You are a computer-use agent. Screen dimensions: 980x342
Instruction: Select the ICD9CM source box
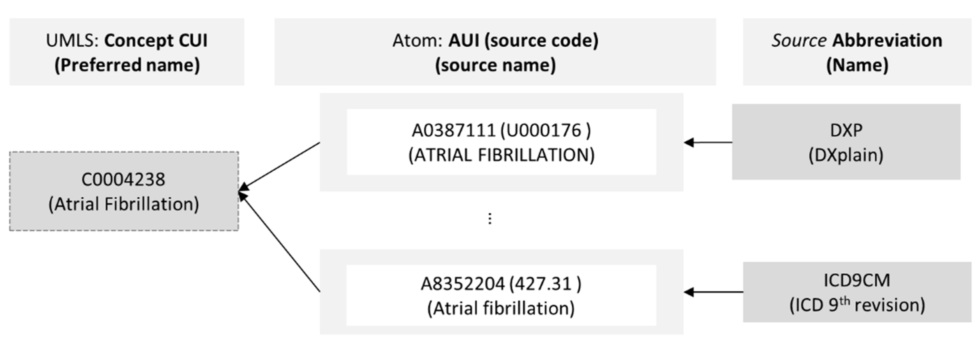point(857,292)
